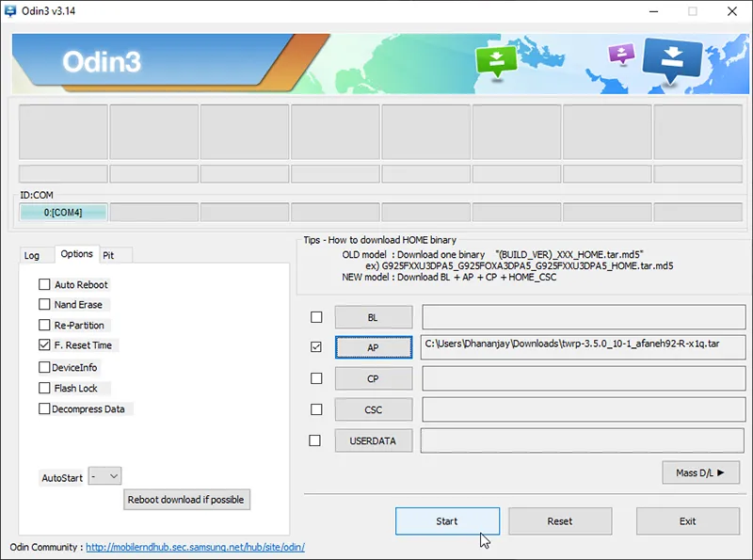Enable the CSC slot checkbox
The image size is (753, 560).
coord(316,409)
